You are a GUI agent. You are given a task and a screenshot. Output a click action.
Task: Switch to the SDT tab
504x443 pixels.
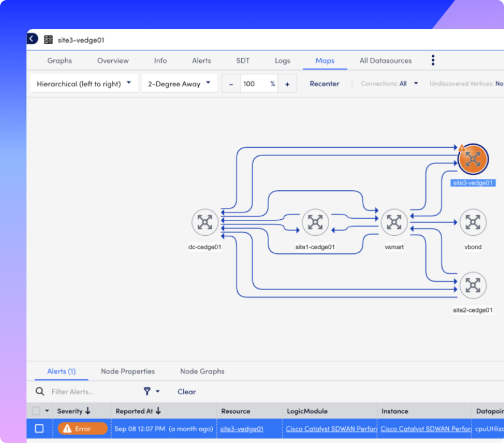click(243, 60)
